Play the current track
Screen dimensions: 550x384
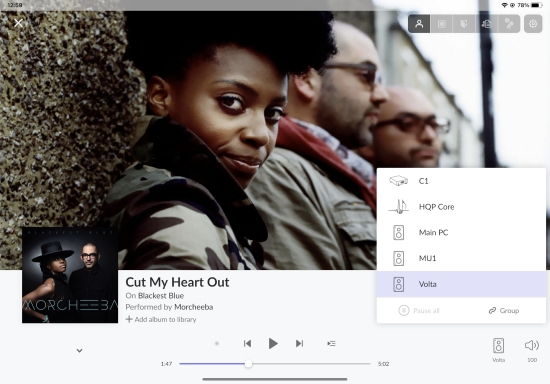(x=273, y=343)
